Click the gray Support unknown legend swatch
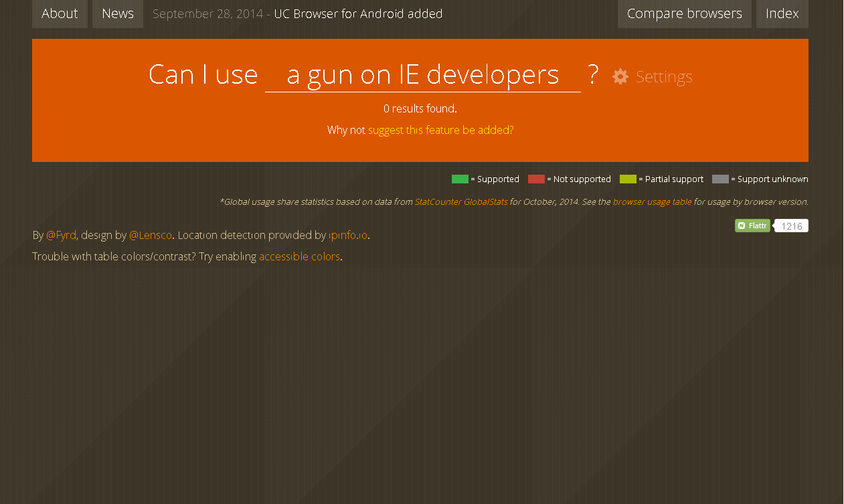844x504 pixels. pos(720,179)
